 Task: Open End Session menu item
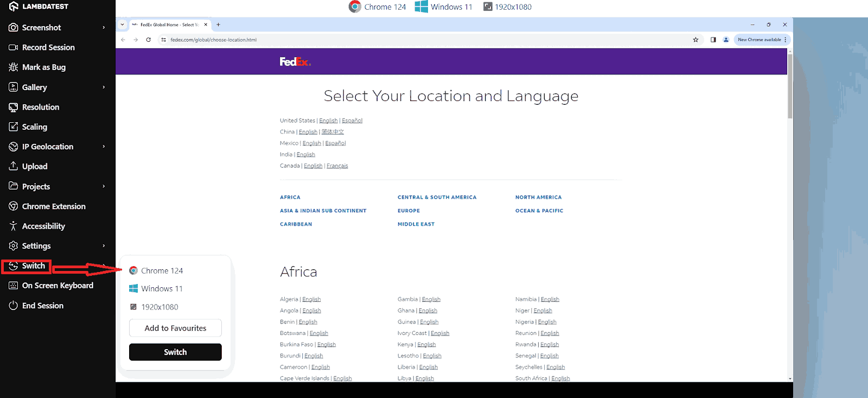coord(36,306)
